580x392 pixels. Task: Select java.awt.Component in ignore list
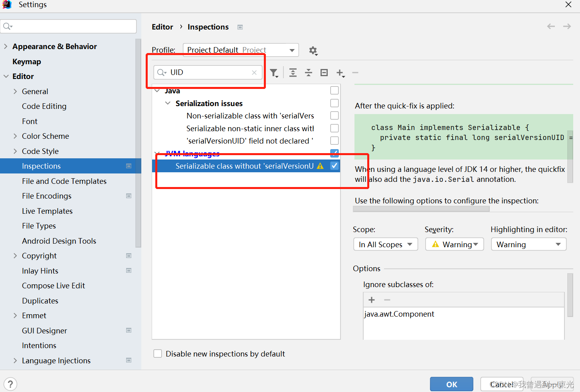(x=399, y=314)
